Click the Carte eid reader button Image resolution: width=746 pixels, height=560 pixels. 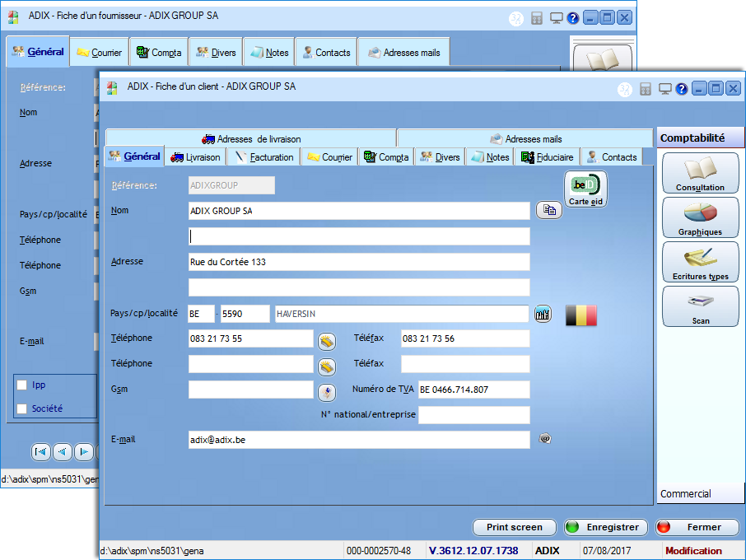[585, 189]
